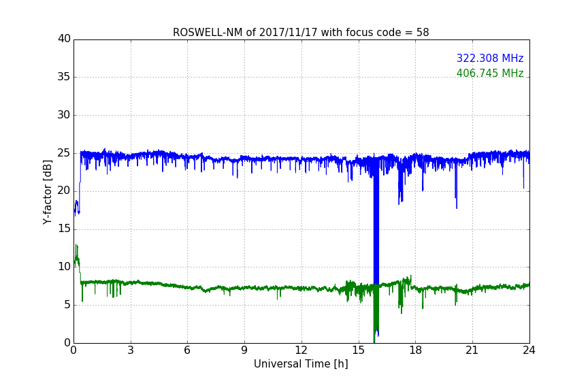Click the y-axis tick value '10'
Screen dimensions: 588x392
click(x=64, y=267)
